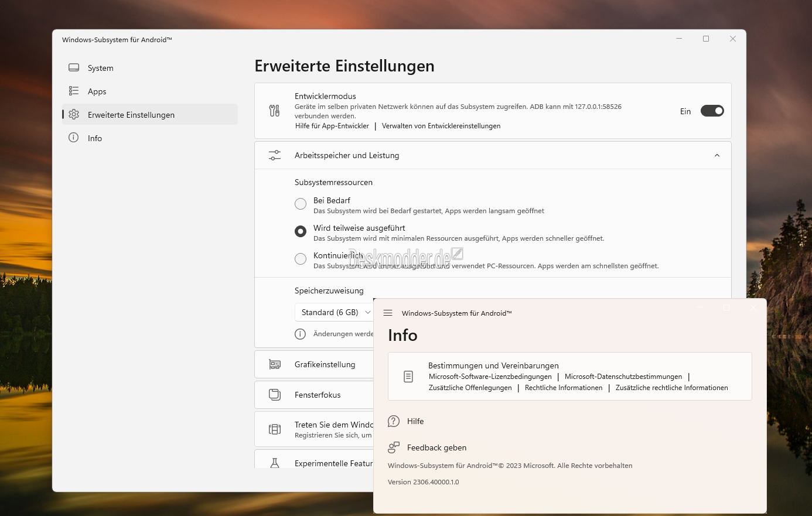Expand the Fensterfokus section
This screenshot has width=812, height=516.
[x=314, y=395]
